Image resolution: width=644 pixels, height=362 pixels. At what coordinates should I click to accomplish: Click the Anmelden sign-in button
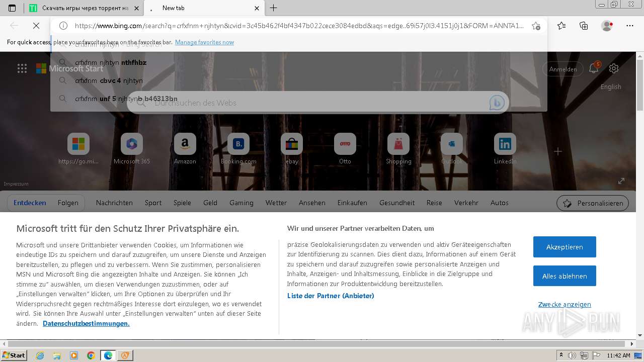(563, 69)
